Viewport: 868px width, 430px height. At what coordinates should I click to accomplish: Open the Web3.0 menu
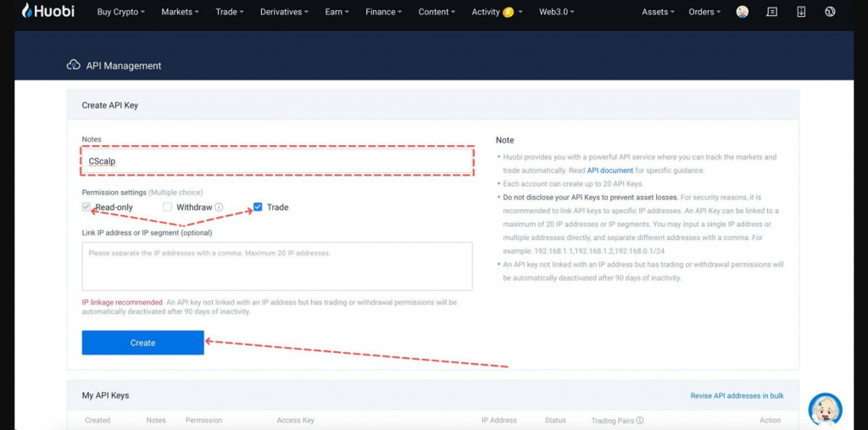click(x=557, y=12)
